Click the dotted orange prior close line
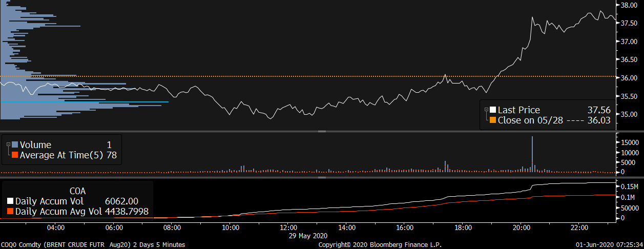644x249 pixels. (x=307, y=76)
